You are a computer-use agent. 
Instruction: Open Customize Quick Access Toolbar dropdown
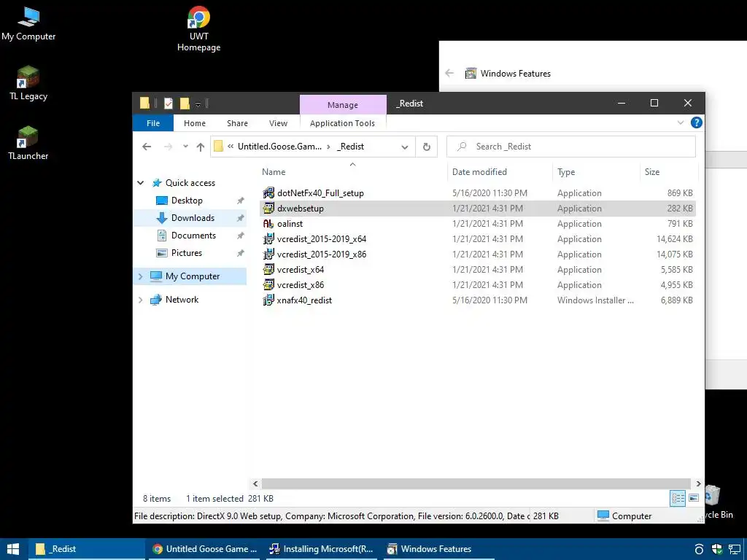point(198,104)
